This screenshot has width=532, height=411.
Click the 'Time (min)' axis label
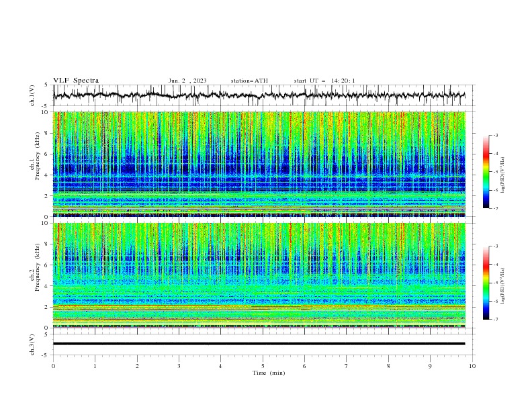269,373
